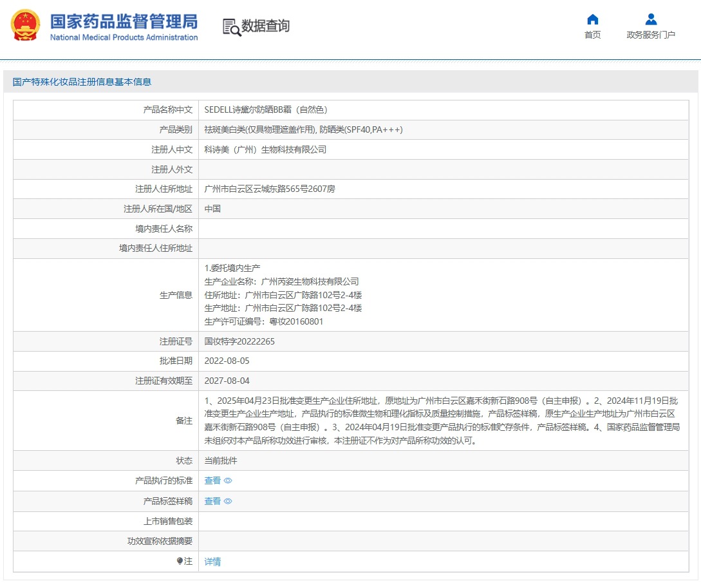Click the eye icon in 产品执行的标准 row

[x=228, y=480]
